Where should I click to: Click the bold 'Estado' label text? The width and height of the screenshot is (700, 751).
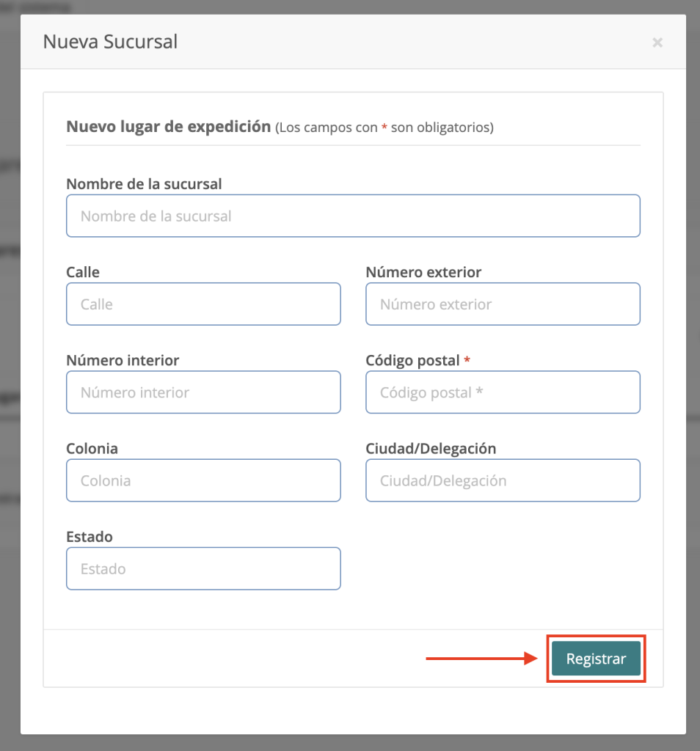pos(90,537)
